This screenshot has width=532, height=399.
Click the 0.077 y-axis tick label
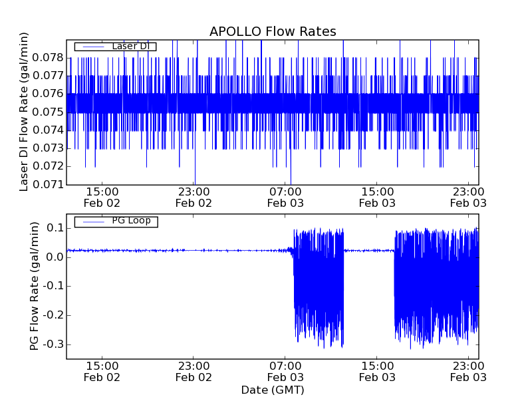[x=48, y=75]
